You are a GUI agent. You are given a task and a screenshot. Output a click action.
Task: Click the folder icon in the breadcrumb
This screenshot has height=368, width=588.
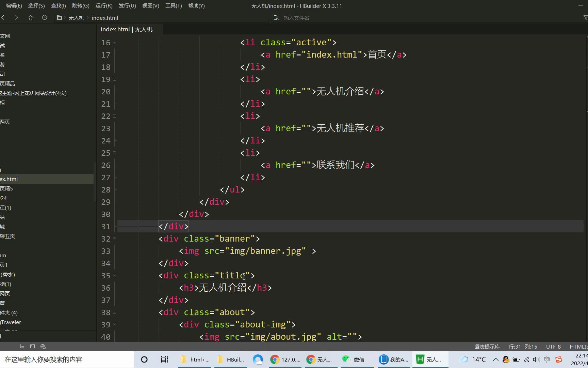(x=59, y=18)
